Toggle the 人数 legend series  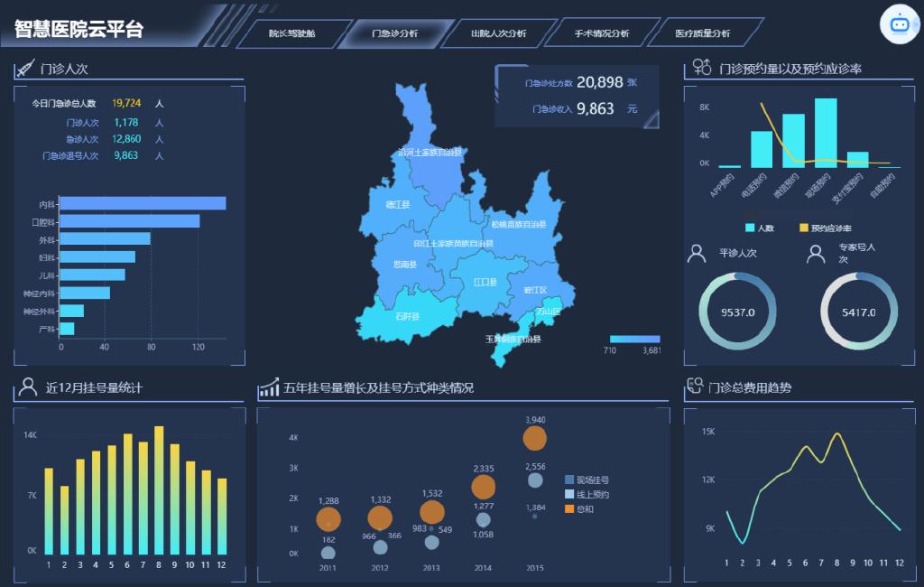point(759,228)
